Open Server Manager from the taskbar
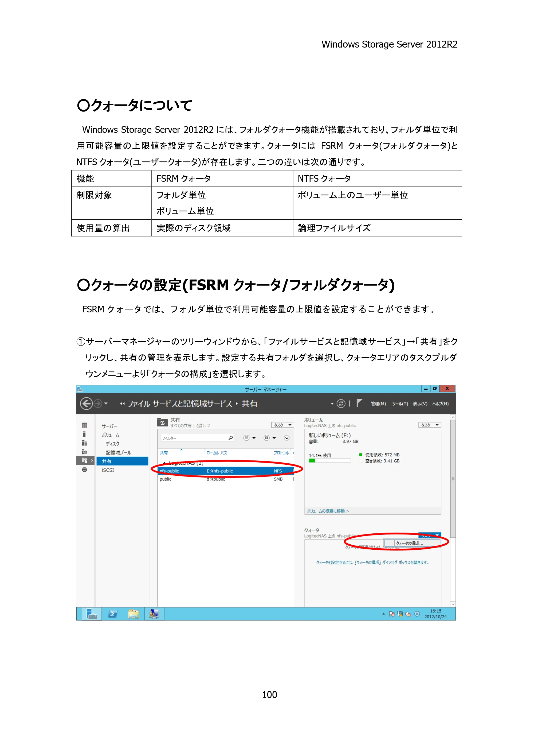 coord(92,614)
